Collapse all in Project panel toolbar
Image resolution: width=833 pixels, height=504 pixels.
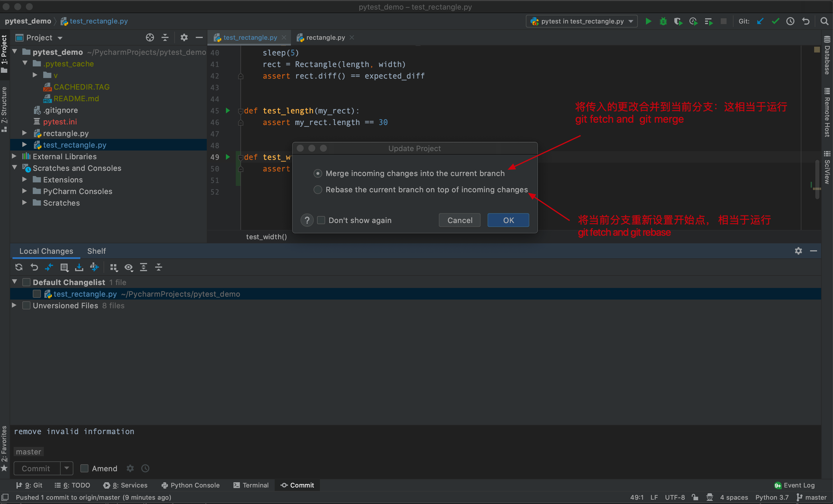pyautogui.click(x=165, y=37)
